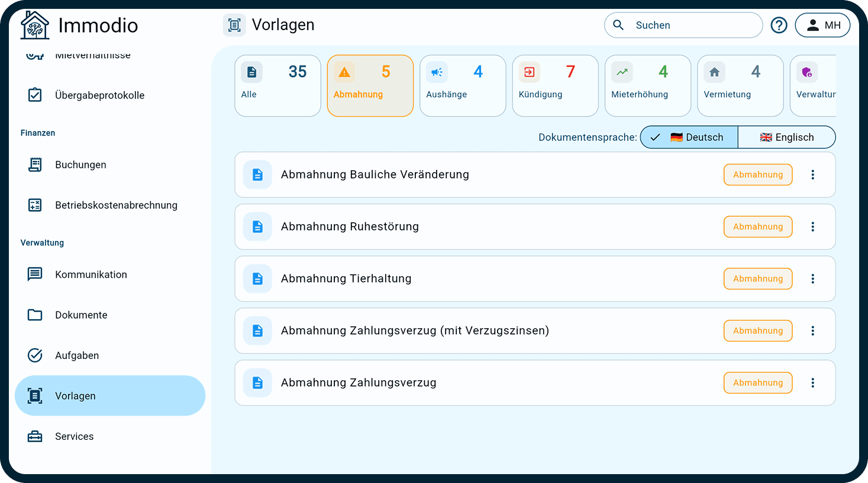The height and width of the screenshot is (483, 868).
Task: Click the Betriebskostenabrechnung calculator icon
Action: pos(35,205)
